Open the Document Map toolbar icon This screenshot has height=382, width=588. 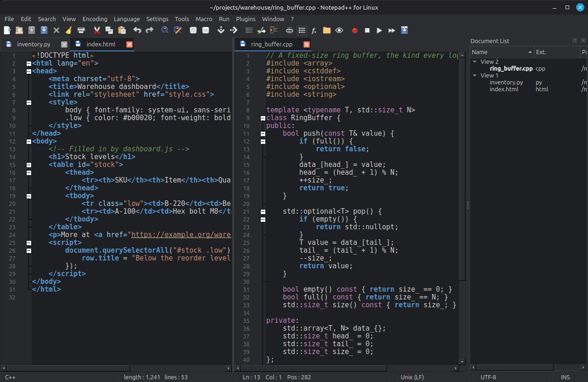pyautogui.click(x=289, y=30)
